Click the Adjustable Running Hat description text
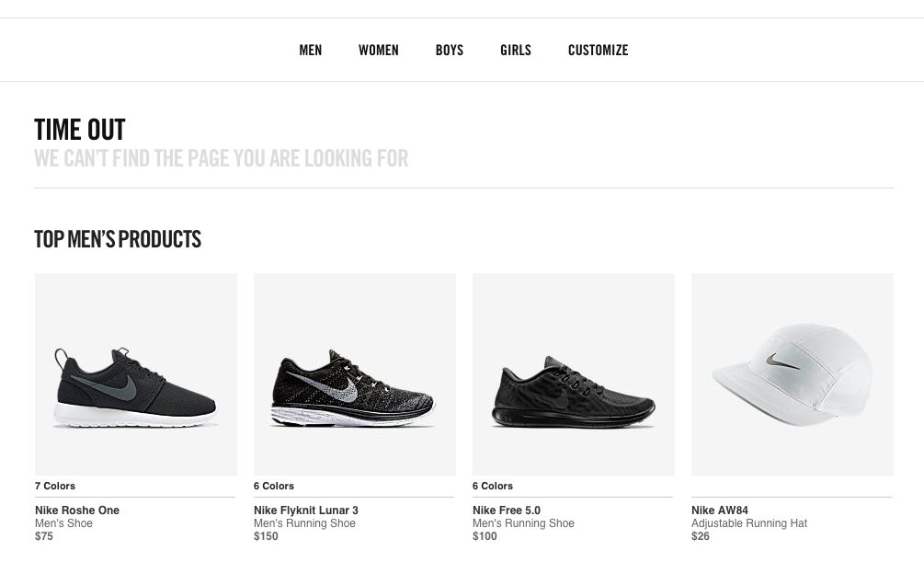The width and height of the screenshot is (924, 585). click(748, 522)
